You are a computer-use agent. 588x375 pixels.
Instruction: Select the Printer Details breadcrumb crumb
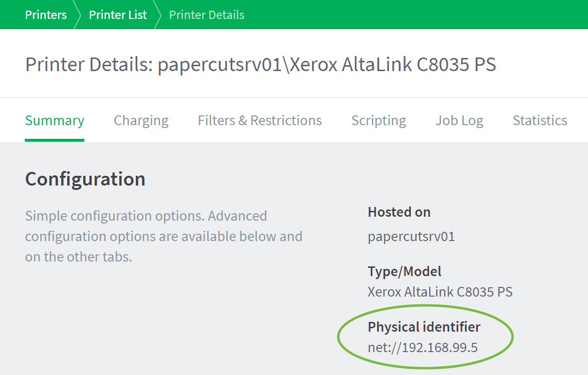pos(206,15)
